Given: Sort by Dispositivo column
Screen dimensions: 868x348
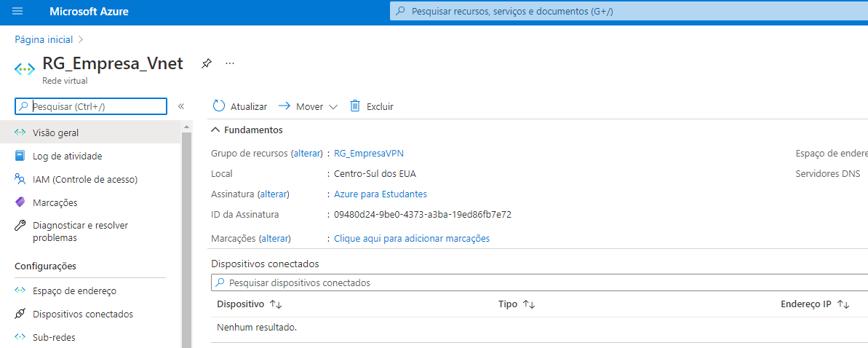Looking at the screenshot, I should tap(250, 304).
